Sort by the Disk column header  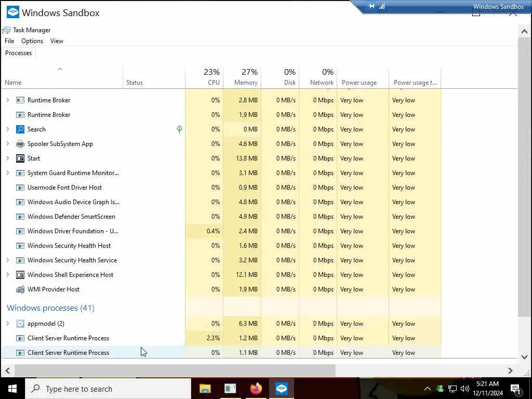point(280,78)
